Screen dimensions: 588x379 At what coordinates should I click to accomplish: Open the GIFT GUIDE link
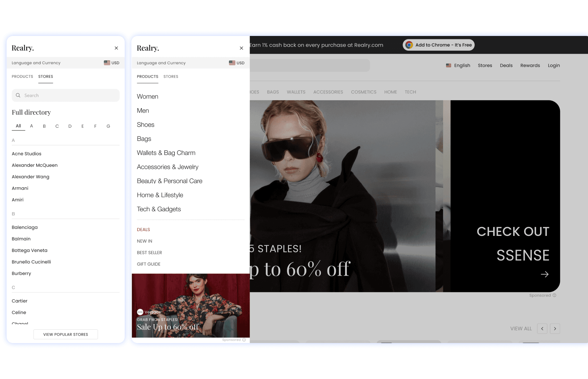(x=149, y=264)
